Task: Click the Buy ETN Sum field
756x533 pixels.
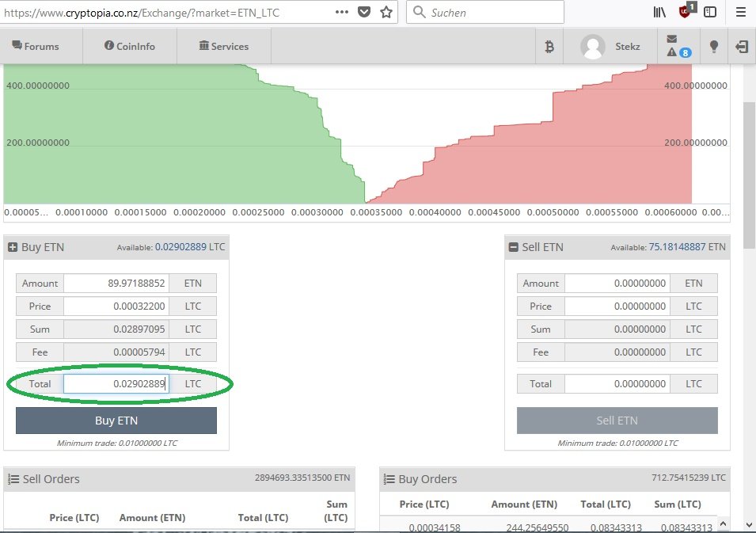Action: click(x=116, y=329)
